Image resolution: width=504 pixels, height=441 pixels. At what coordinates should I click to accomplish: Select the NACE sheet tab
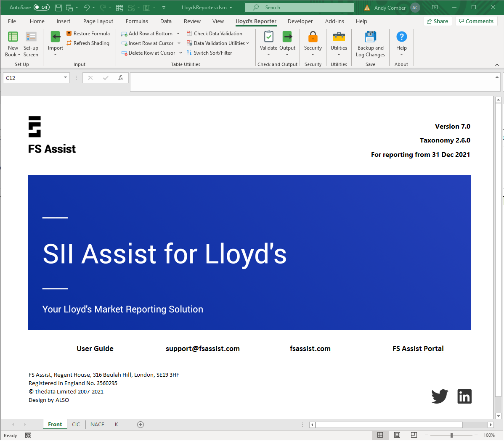[x=98, y=424]
